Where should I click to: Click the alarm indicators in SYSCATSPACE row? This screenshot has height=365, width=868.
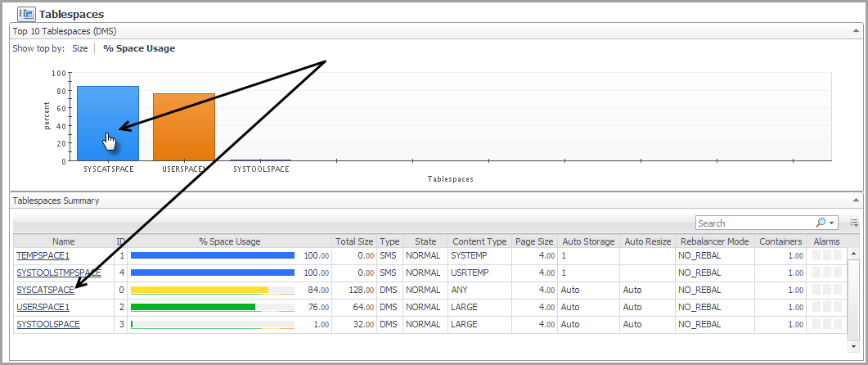click(826, 291)
